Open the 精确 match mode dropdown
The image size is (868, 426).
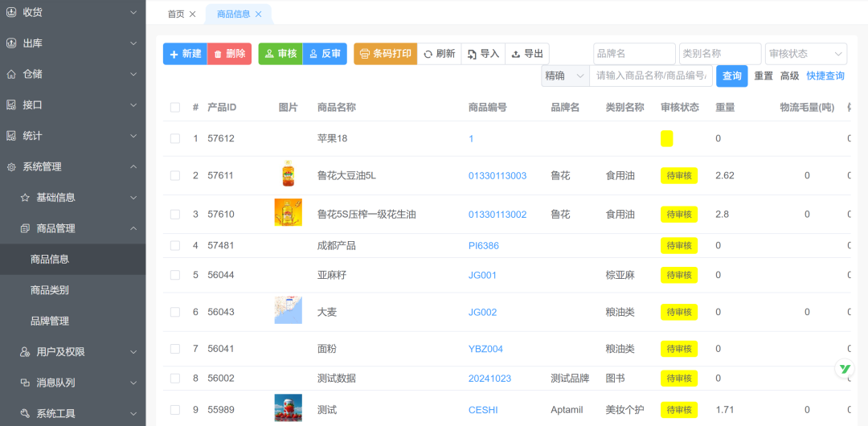click(x=565, y=76)
